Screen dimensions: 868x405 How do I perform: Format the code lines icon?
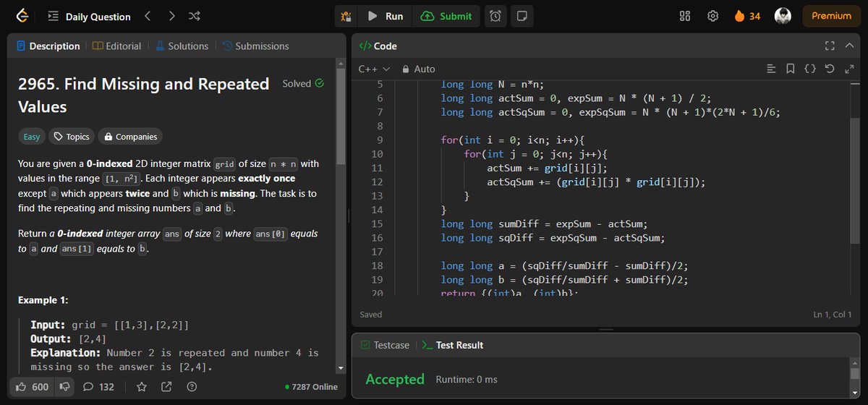coord(772,69)
